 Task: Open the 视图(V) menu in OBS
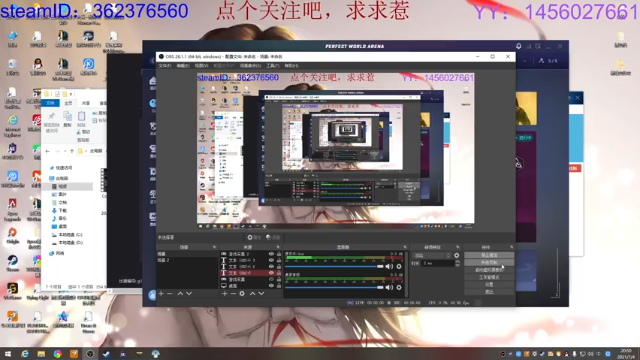[201, 66]
